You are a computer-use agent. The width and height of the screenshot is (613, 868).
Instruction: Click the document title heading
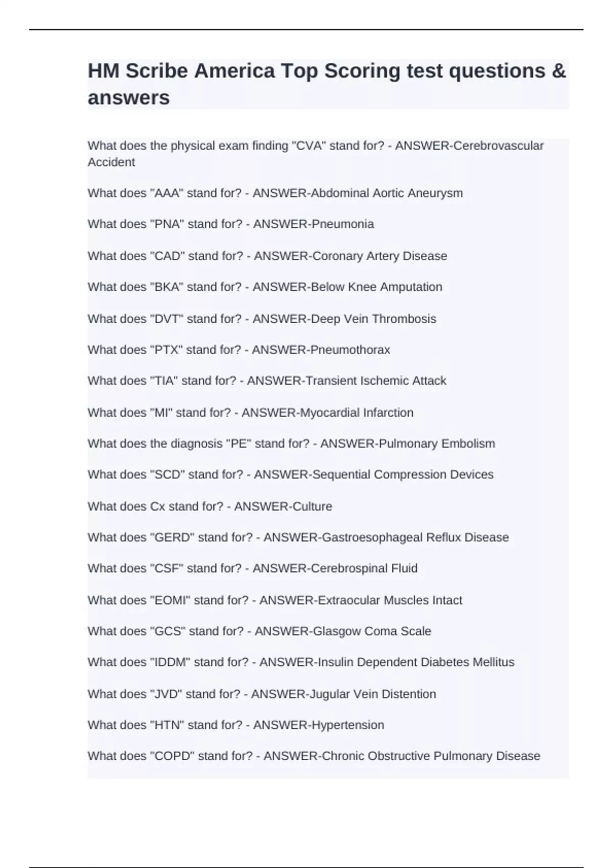(327, 84)
